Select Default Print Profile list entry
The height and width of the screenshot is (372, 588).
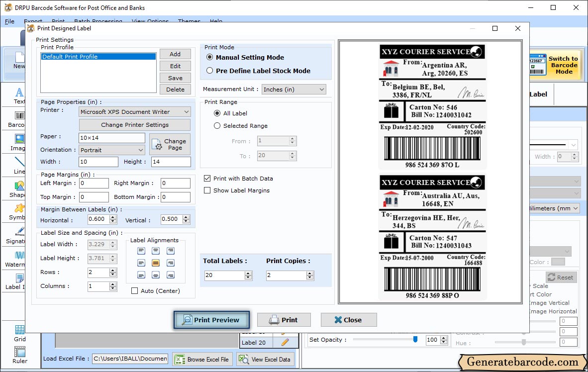98,57
